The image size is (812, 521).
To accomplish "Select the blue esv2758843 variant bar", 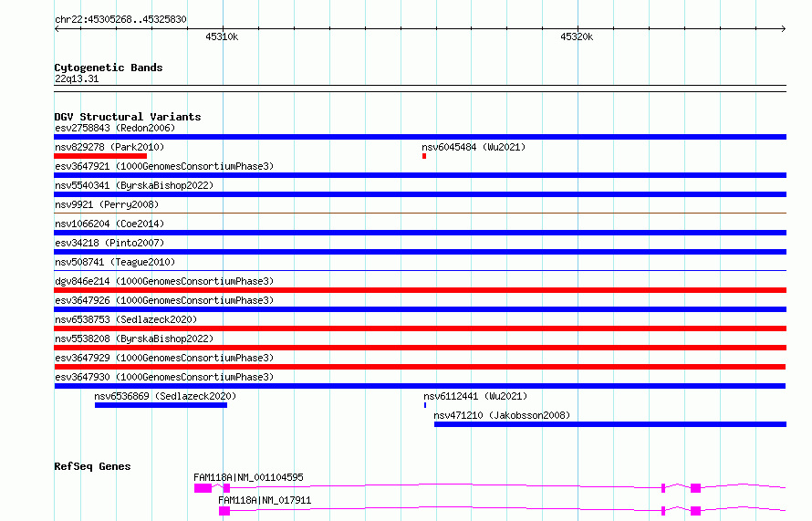I will tap(420, 137).
